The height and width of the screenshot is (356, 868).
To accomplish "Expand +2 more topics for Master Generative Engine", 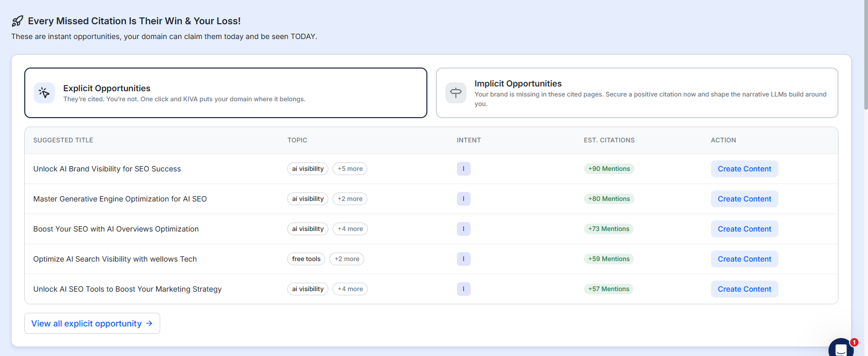I will click(x=350, y=199).
